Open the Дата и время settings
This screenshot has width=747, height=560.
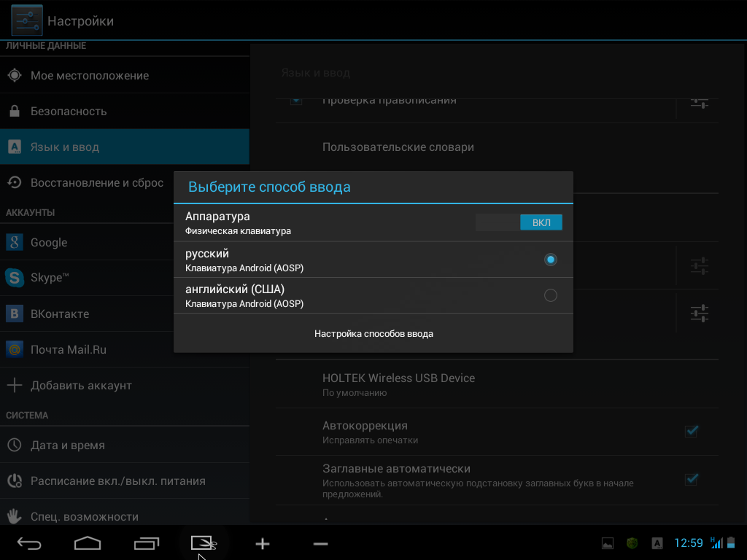[67, 446]
